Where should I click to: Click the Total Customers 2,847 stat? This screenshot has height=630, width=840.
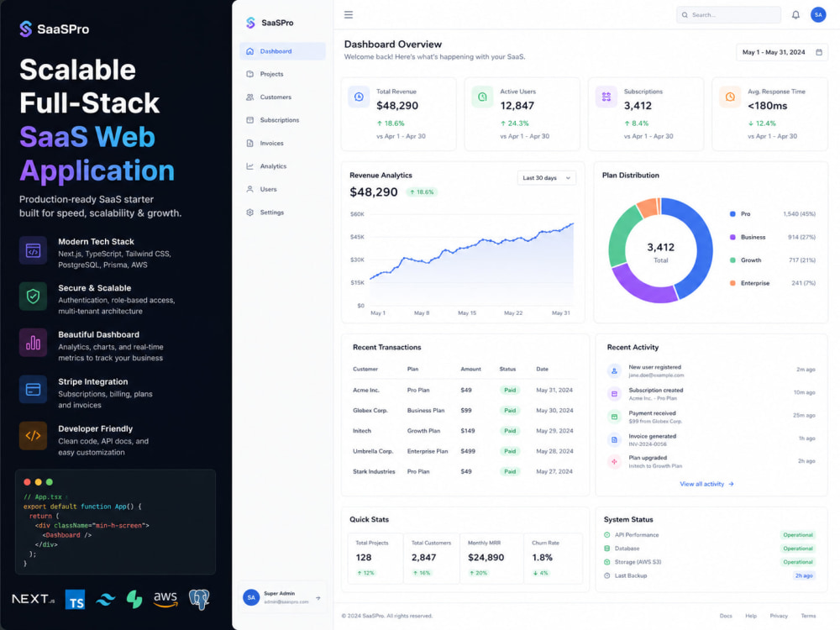point(431,559)
